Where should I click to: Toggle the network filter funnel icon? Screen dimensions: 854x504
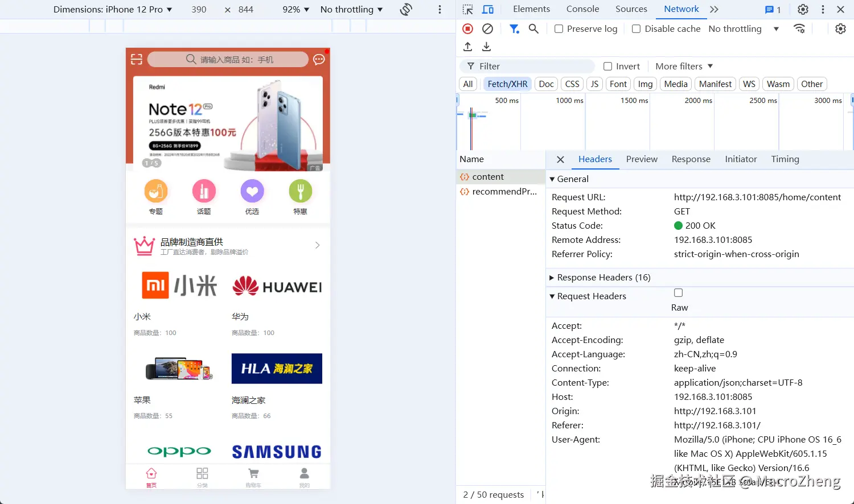[x=514, y=29]
